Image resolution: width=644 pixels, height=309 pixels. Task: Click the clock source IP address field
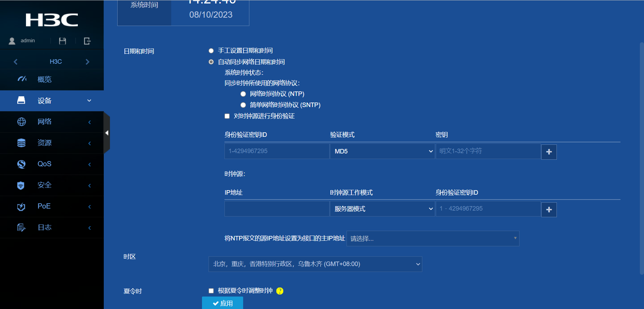click(x=277, y=209)
